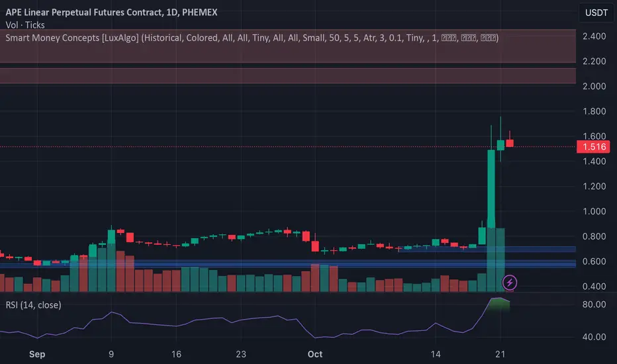Click date 9 on the time axis

coord(111,354)
